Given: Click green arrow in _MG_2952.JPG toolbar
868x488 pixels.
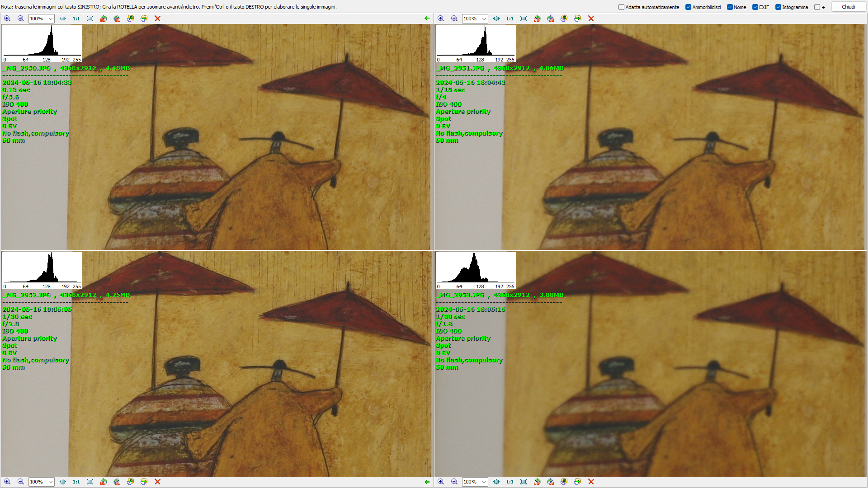Looking at the screenshot, I should click(427, 482).
